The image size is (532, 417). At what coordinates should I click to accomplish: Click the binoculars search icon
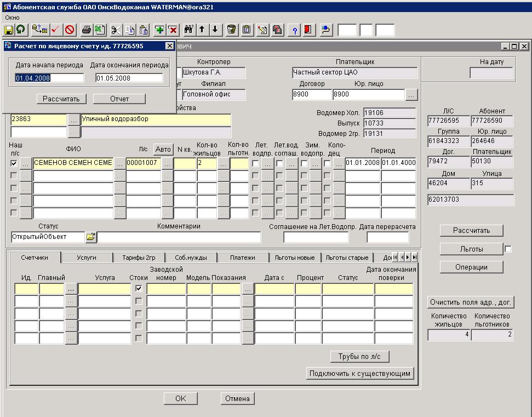(189, 30)
